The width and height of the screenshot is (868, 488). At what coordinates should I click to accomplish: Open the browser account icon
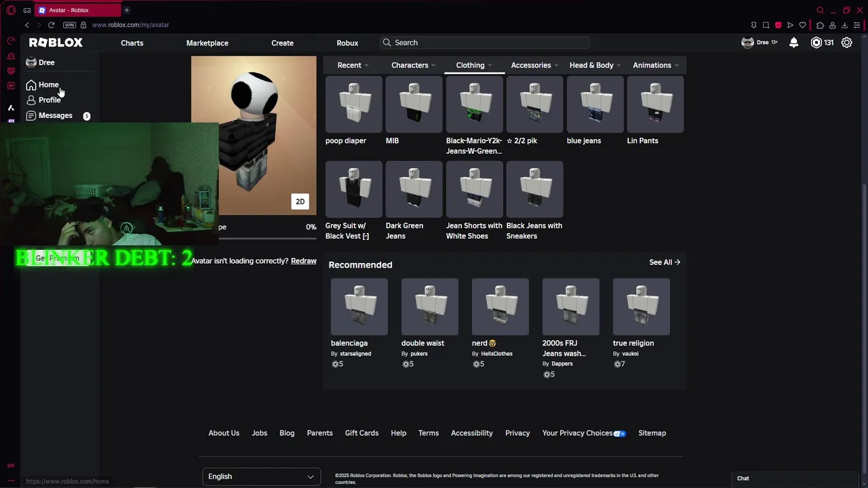tap(832, 25)
